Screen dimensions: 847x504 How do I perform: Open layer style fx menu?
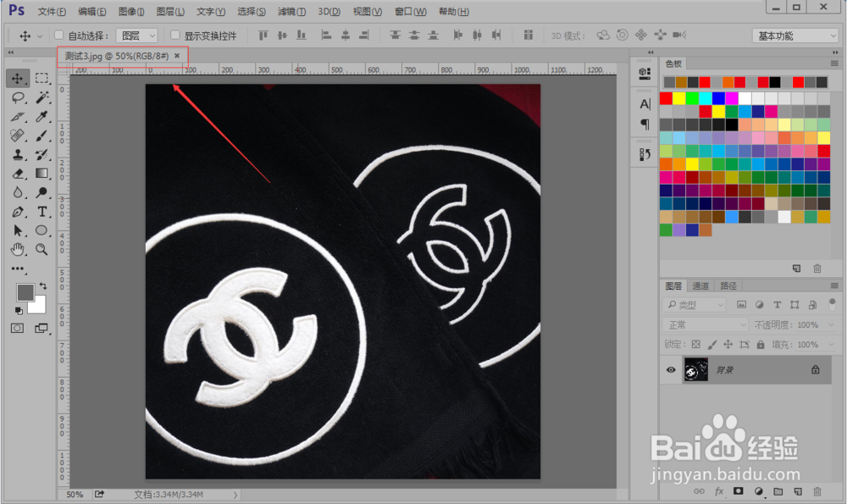(719, 491)
